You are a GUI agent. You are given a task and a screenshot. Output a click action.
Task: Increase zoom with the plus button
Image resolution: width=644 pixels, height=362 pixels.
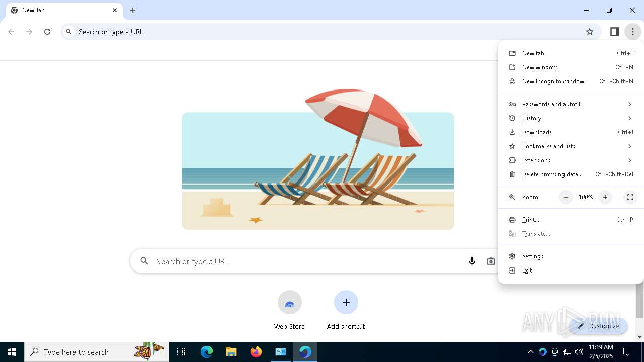[x=605, y=197]
